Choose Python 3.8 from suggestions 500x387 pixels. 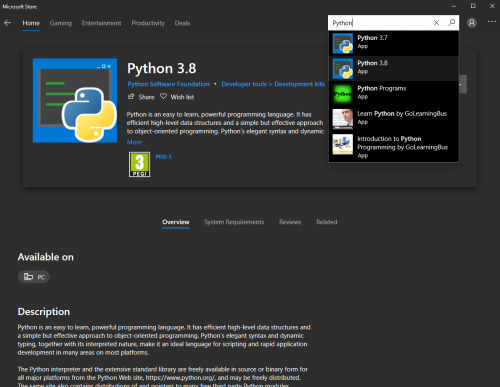coord(393,69)
